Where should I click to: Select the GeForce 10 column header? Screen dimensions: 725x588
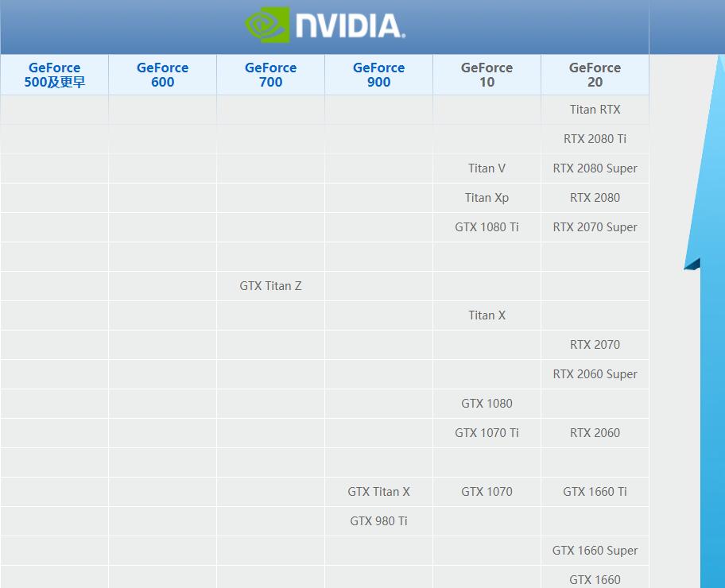[x=487, y=75]
